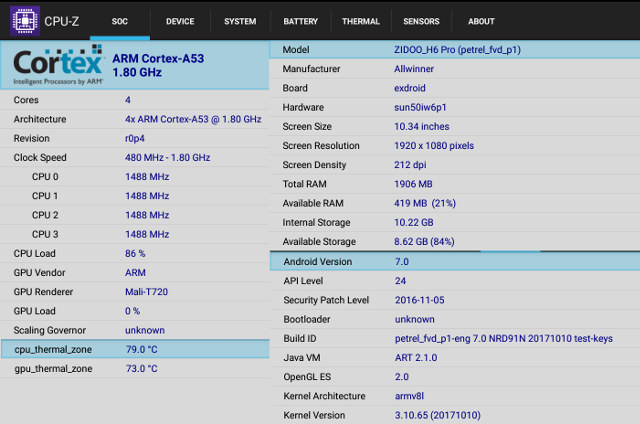Click Available Storage value 8.62 GB (84%)
Image resolution: width=640 pixels, height=424 pixels.
coord(424,242)
